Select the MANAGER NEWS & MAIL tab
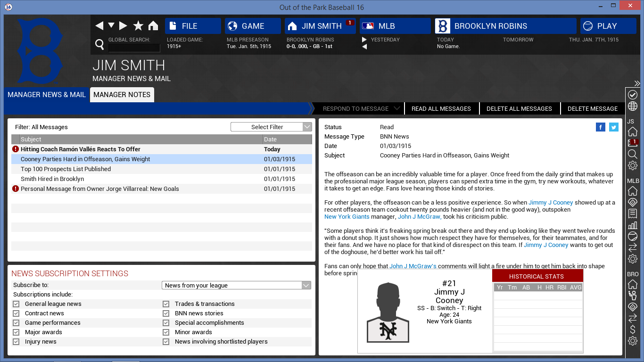This screenshot has width=644, height=362. 47,95
